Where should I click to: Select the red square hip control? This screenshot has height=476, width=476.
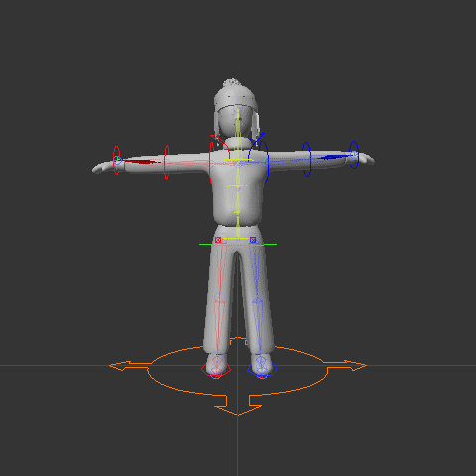(218, 240)
